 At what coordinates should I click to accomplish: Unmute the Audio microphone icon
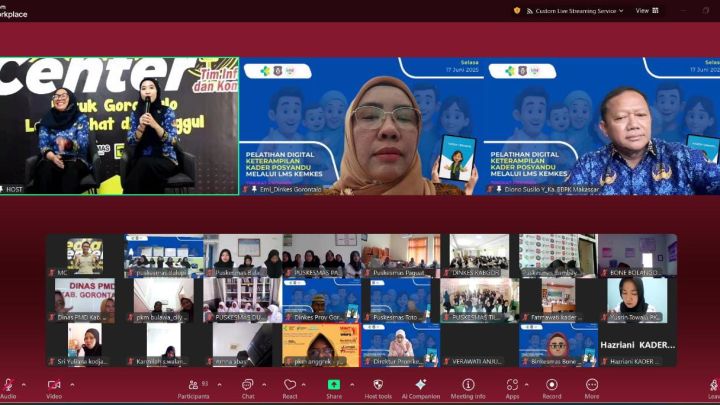click(8, 385)
